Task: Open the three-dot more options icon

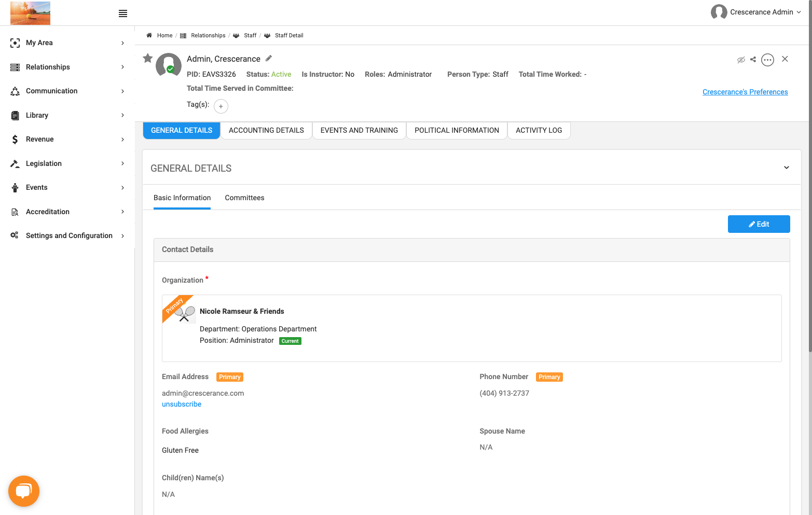Action: (x=767, y=60)
